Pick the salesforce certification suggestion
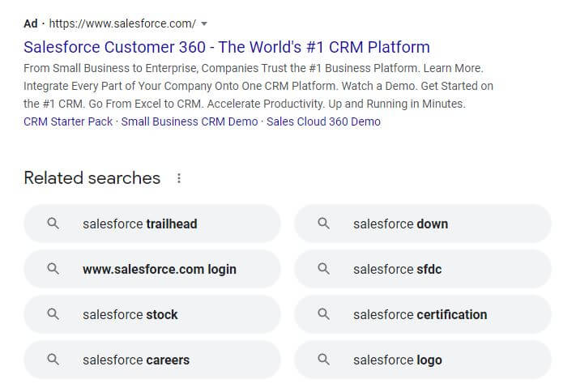 point(420,314)
